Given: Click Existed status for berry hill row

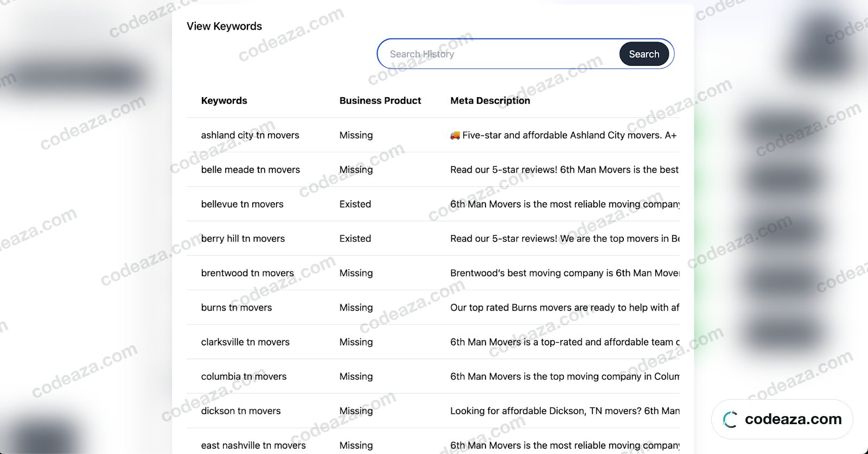Looking at the screenshot, I should point(355,238).
